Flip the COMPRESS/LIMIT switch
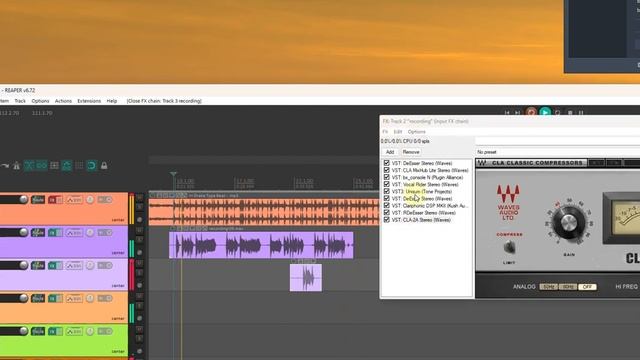640x360 pixels. [509, 247]
